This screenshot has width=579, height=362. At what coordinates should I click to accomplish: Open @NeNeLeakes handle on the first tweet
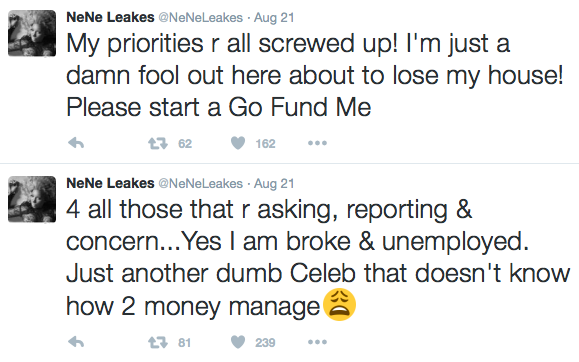pyautogui.click(x=201, y=18)
